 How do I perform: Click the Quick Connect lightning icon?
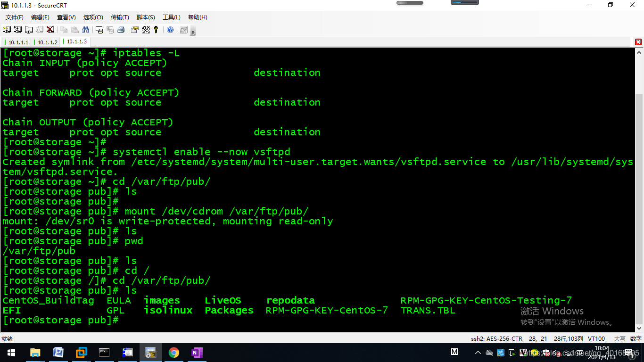(18, 30)
